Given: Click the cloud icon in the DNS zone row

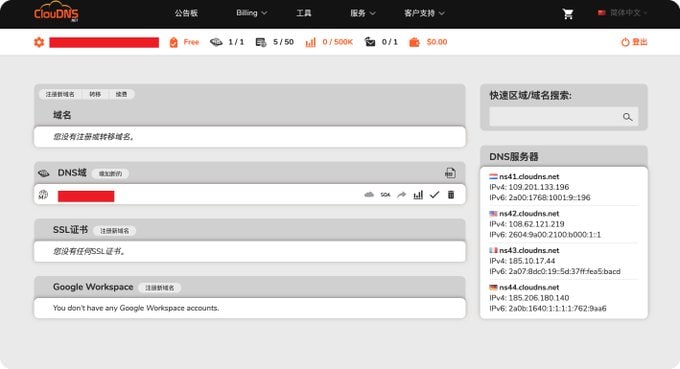Looking at the screenshot, I should click(369, 195).
